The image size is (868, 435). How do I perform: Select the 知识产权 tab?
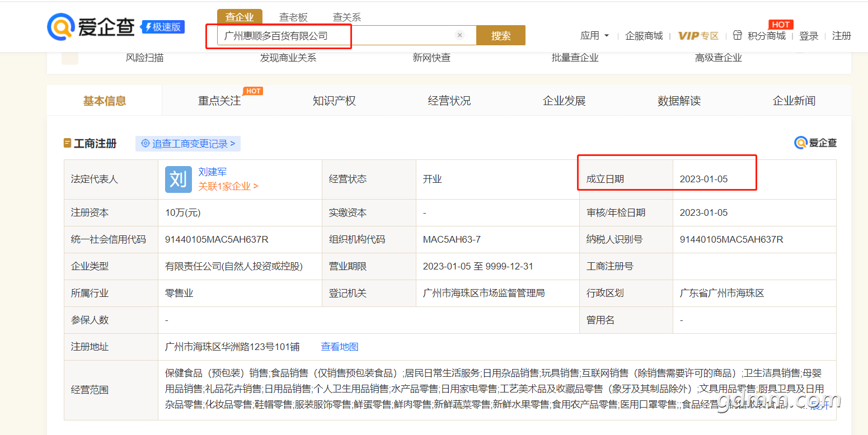coord(334,101)
